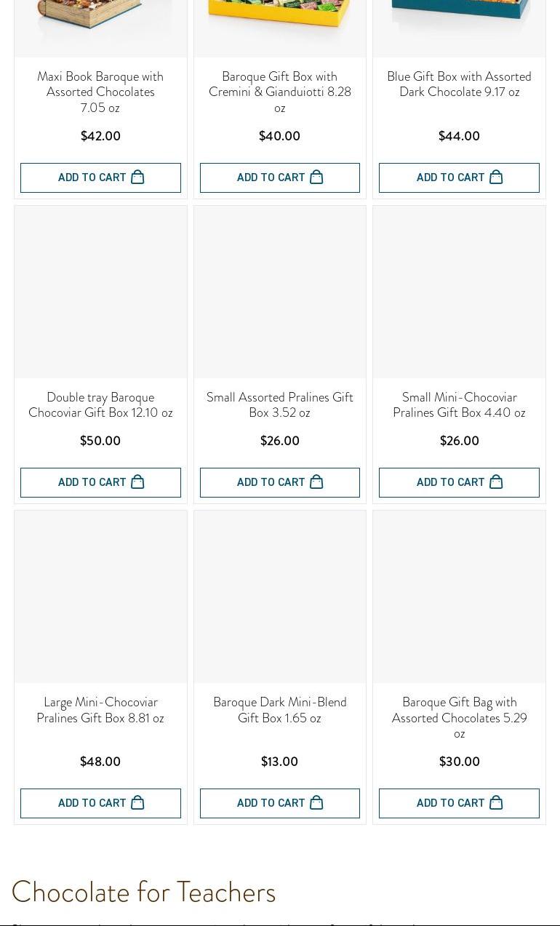Open Double tray Baroque Chocoviar Gift Box title
The width and height of the screenshot is (560, 926).
point(100,405)
